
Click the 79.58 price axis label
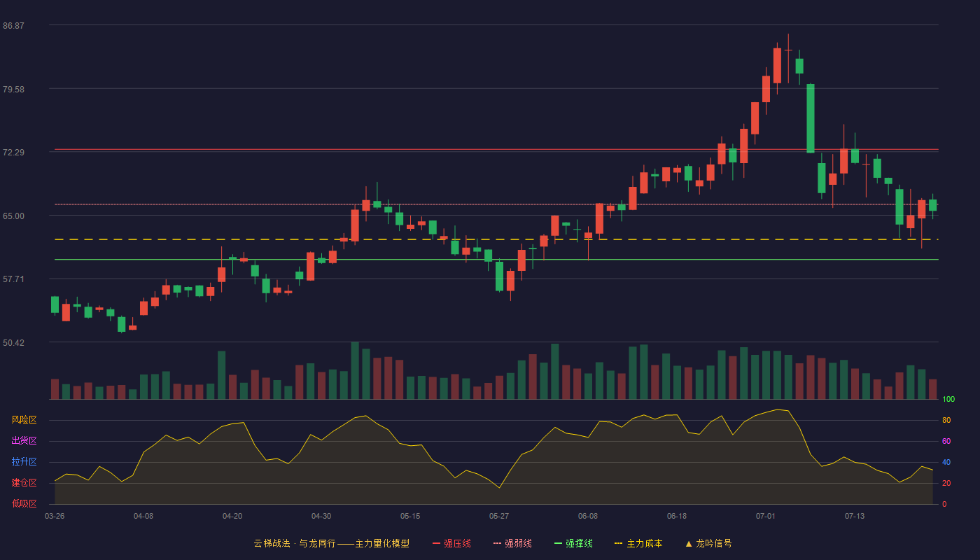13,89
